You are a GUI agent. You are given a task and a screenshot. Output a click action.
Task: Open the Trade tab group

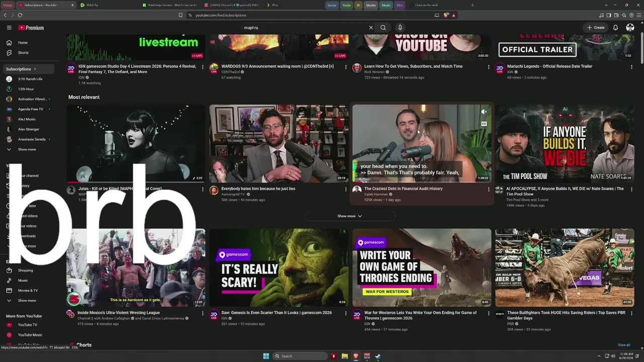pos(347,5)
